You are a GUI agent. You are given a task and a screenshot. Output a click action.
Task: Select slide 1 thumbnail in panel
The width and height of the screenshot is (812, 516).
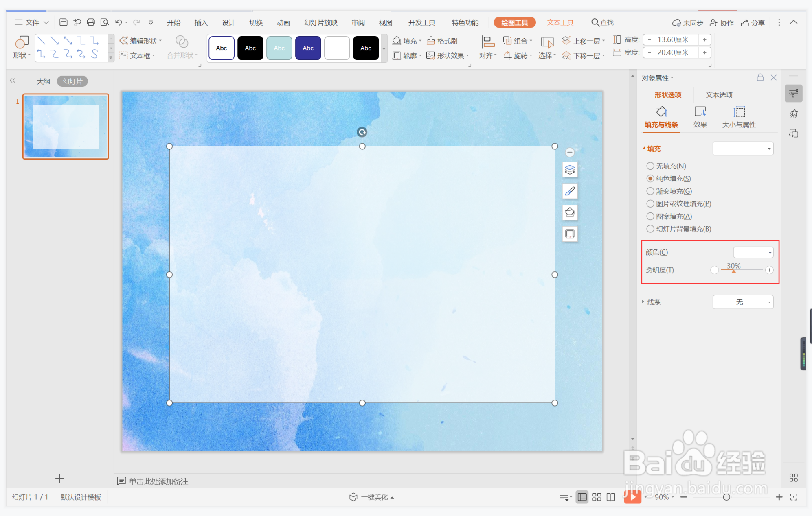[x=66, y=126]
